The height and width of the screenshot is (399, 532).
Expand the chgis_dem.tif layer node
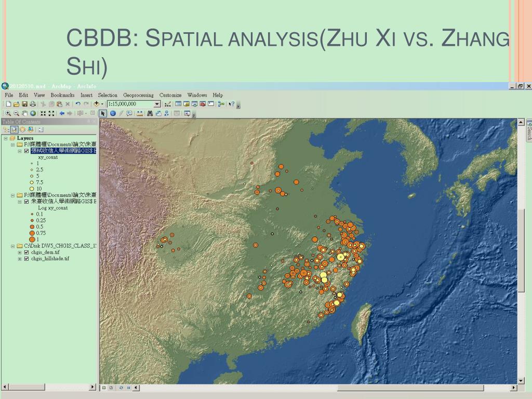(x=20, y=252)
